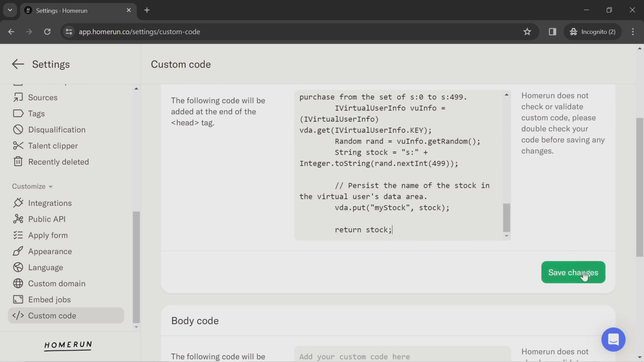Click the Sources icon in sidebar
The width and height of the screenshot is (644, 362).
coord(18,97)
